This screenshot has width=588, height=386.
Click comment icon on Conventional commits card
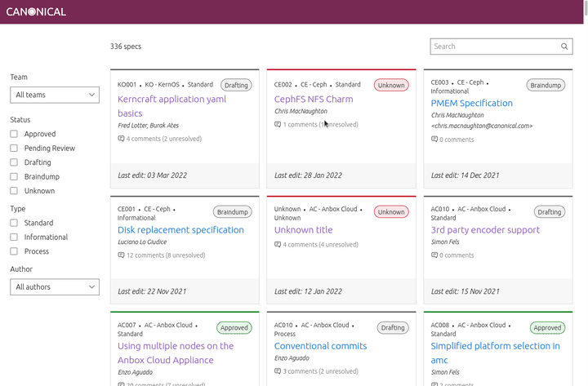[278, 371]
